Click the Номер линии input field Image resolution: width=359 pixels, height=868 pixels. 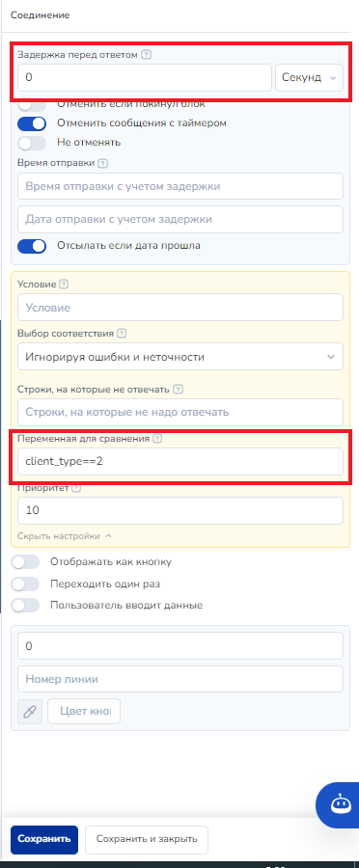[x=180, y=679]
